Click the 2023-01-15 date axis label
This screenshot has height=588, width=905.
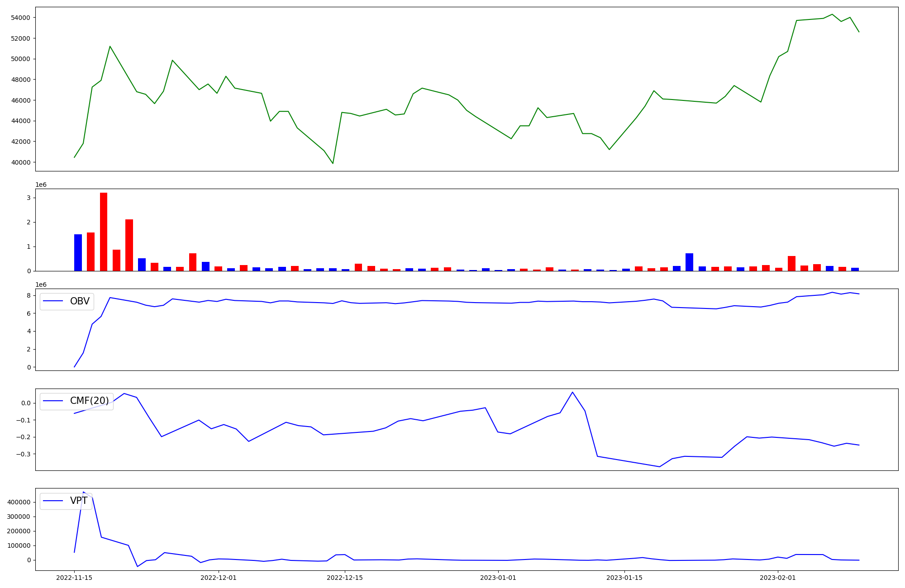624,578
